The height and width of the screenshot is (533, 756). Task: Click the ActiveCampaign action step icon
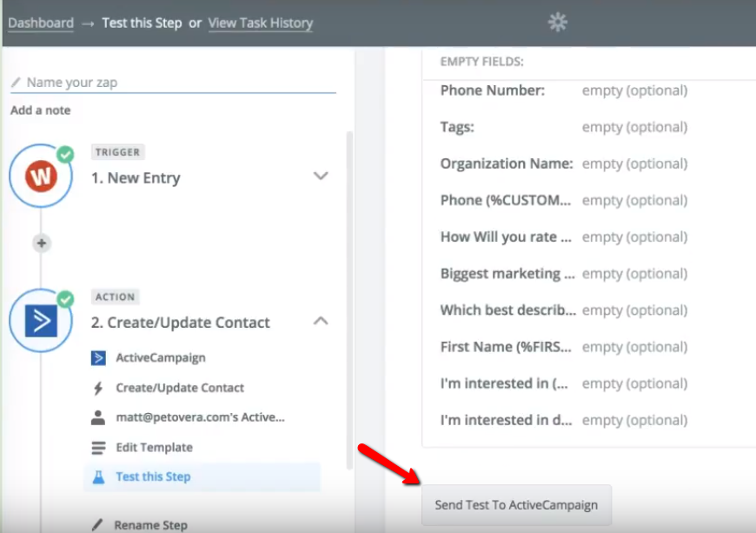[x=41, y=321]
